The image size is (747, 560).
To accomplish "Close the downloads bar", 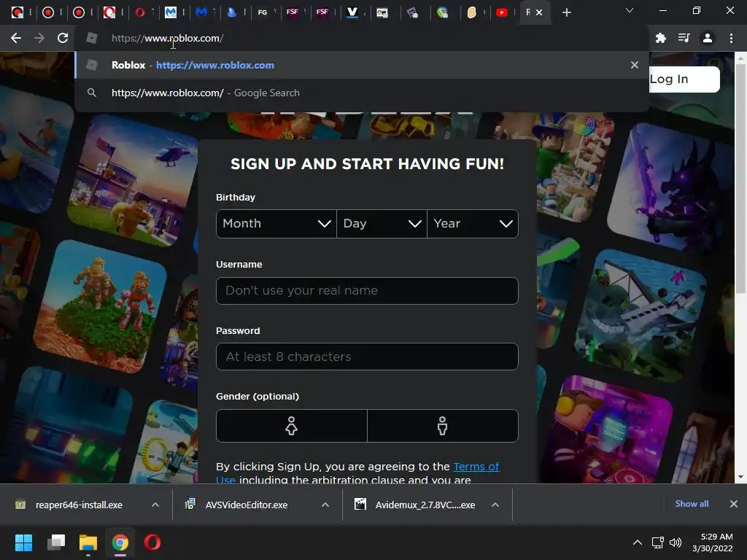I will (734, 504).
